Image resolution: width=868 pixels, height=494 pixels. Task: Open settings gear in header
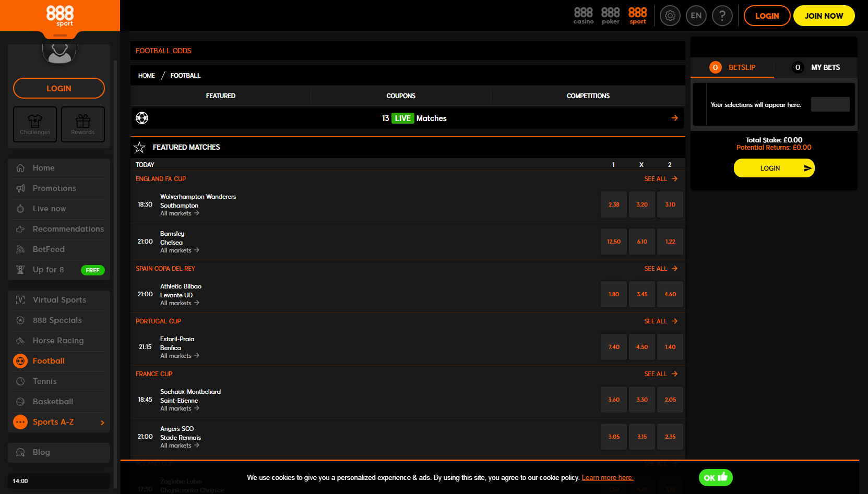coord(670,16)
